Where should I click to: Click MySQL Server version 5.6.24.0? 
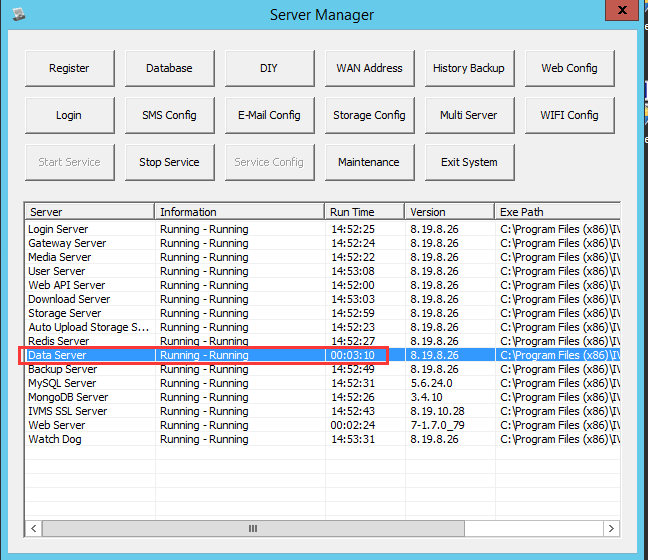(x=431, y=384)
